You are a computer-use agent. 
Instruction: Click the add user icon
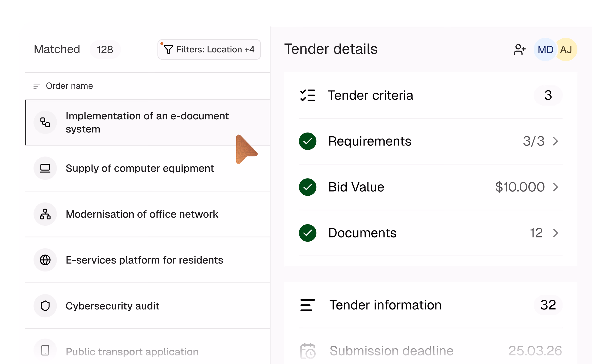coord(519,50)
